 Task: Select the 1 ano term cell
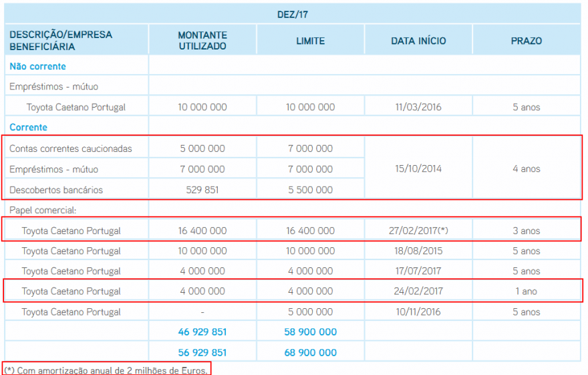click(x=527, y=291)
